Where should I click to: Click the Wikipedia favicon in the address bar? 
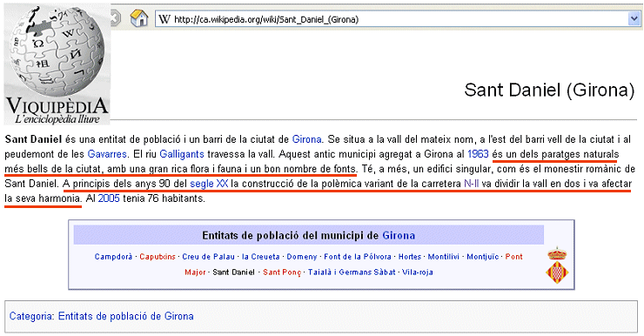(164, 19)
